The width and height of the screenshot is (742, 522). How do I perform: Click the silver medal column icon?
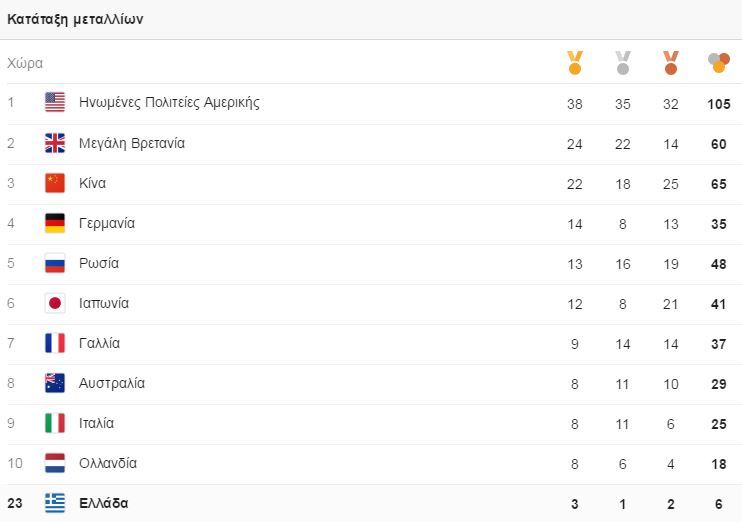pos(622,63)
